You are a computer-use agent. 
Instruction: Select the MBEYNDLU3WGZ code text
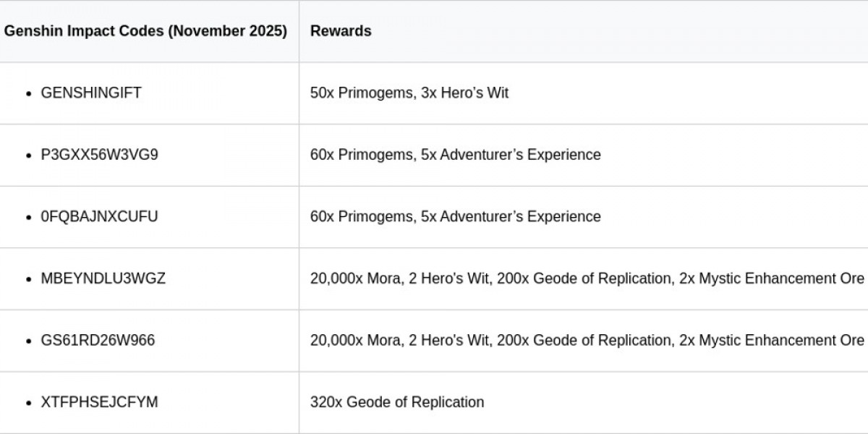[x=103, y=278]
